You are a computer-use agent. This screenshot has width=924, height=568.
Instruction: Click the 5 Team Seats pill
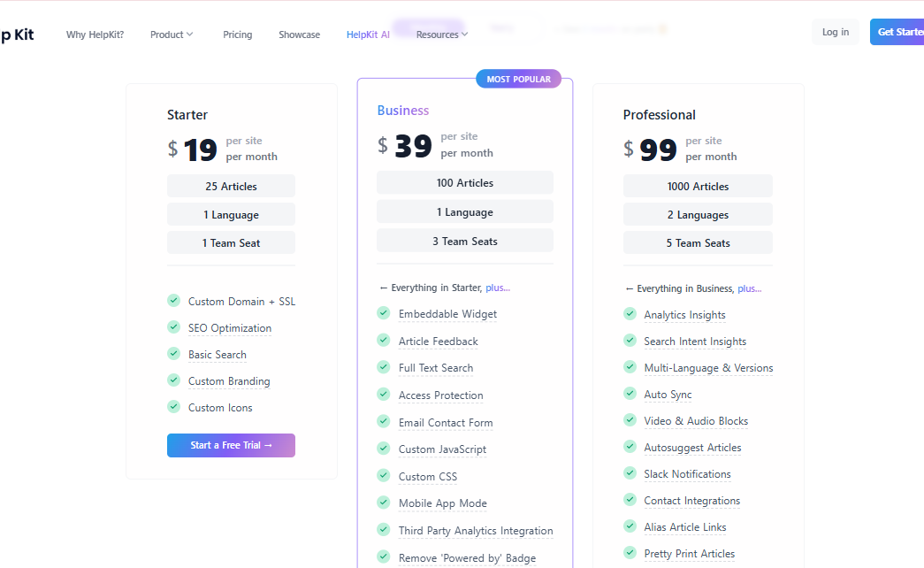click(x=698, y=243)
